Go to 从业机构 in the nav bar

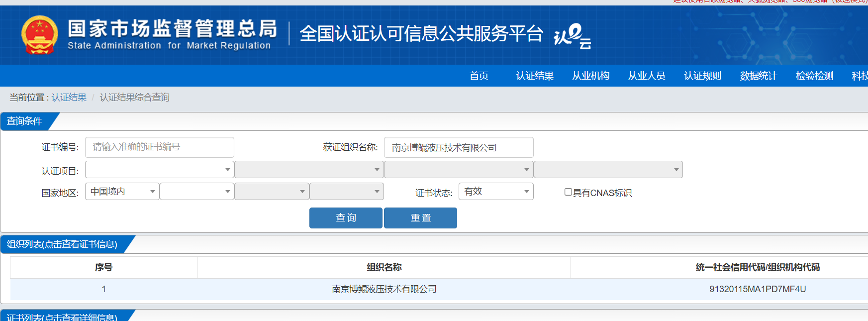tap(590, 76)
